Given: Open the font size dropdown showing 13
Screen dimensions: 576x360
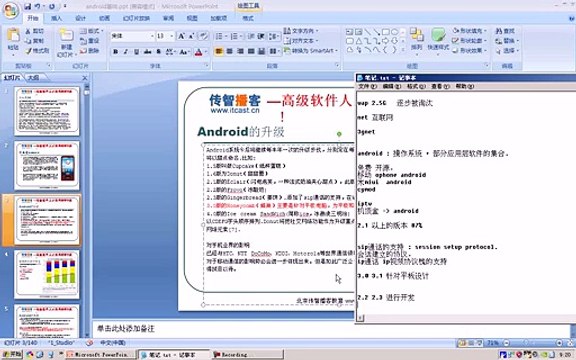Looking at the screenshot, I should tap(165, 36).
